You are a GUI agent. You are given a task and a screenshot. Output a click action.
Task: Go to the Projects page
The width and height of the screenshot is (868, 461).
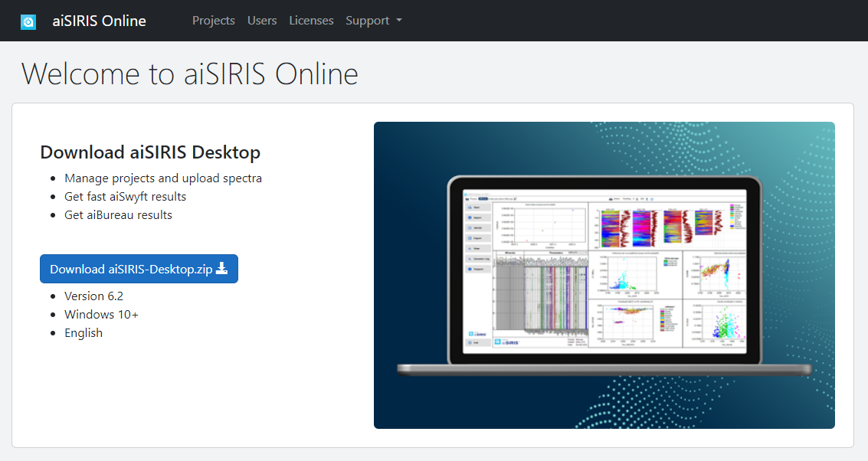tap(214, 21)
